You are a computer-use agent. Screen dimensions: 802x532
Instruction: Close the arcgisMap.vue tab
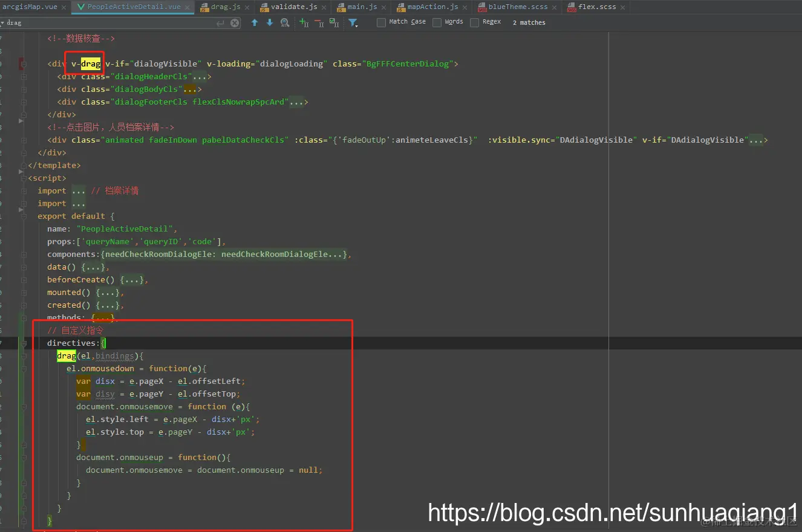(64, 7)
